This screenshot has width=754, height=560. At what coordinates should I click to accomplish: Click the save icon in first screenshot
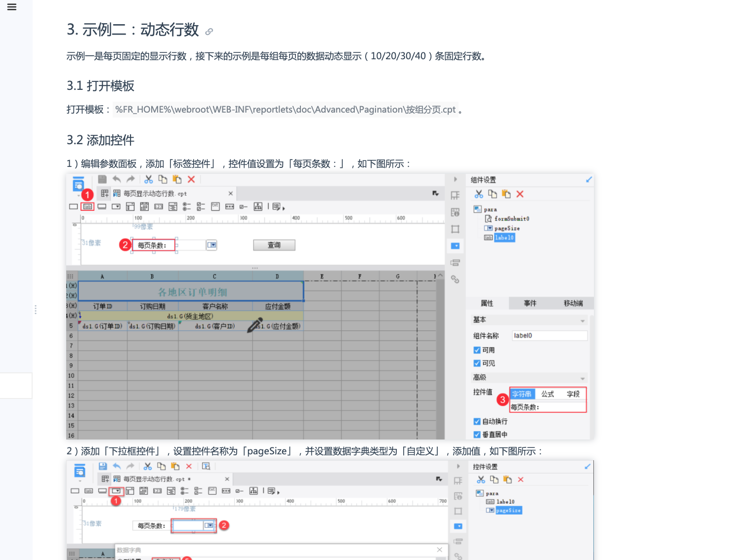coord(102,179)
